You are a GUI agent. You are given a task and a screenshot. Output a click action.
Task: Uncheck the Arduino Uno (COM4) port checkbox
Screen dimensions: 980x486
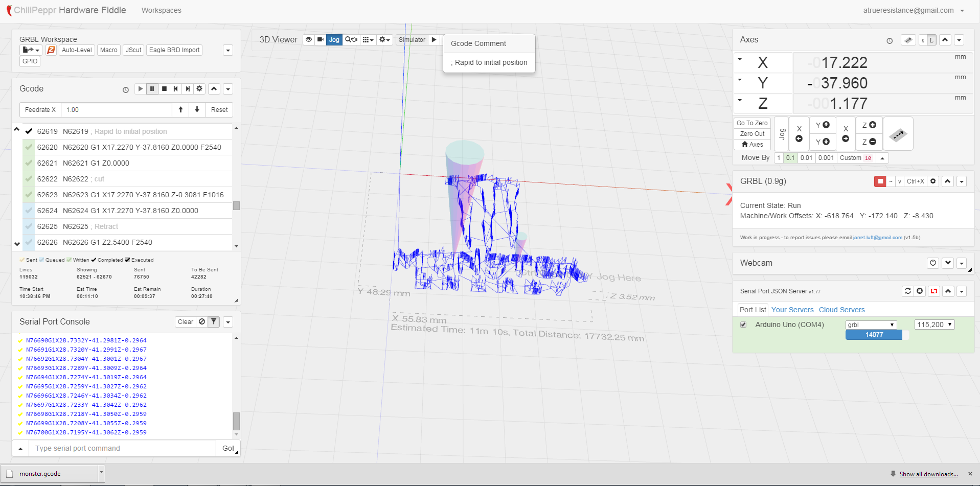point(743,325)
